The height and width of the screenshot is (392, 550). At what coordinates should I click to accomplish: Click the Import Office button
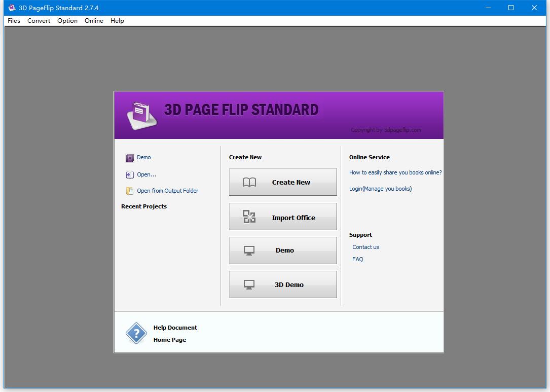pos(283,217)
